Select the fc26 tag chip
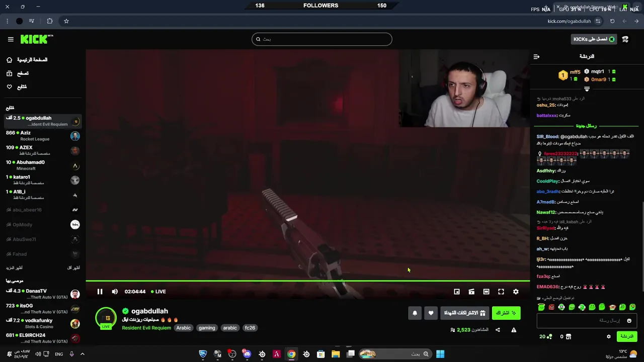The height and width of the screenshot is (362, 644). coord(250,328)
